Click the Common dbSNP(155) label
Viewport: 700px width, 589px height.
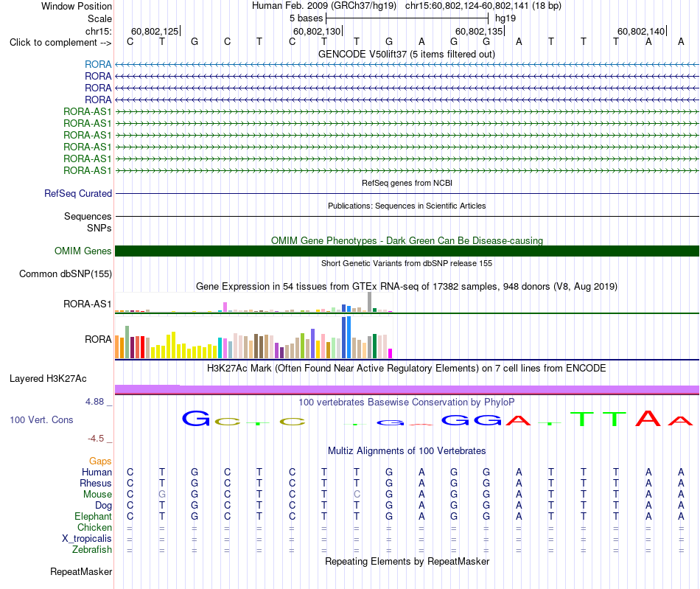click(x=65, y=273)
